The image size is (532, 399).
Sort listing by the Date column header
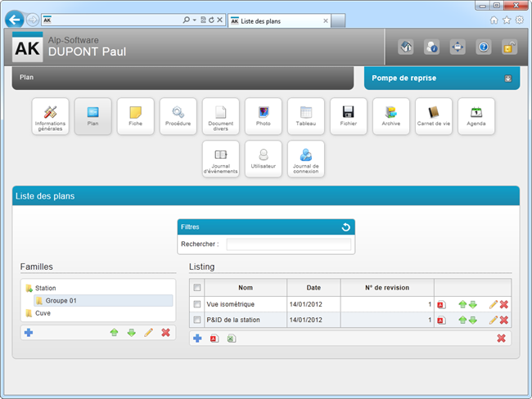coord(313,288)
